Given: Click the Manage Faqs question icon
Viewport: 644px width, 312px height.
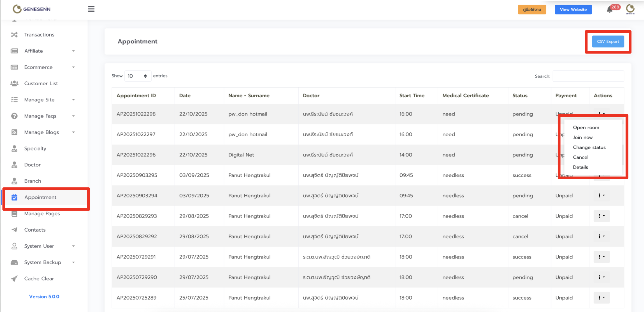Looking at the screenshot, I should (14, 116).
